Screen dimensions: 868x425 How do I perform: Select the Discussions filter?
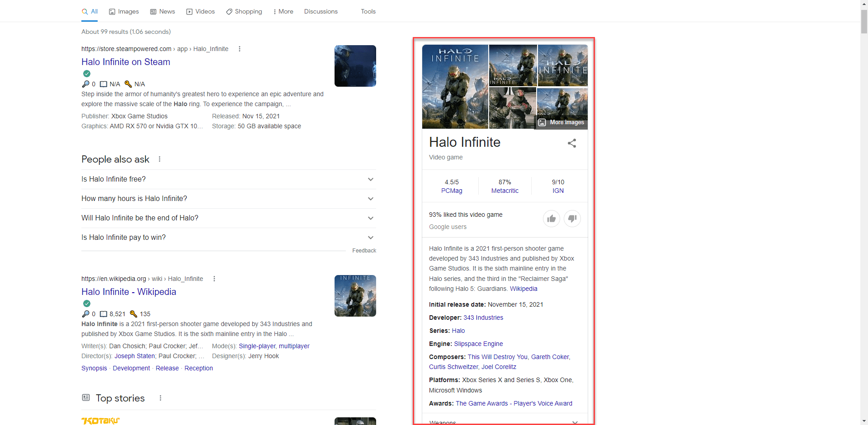(321, 11)
